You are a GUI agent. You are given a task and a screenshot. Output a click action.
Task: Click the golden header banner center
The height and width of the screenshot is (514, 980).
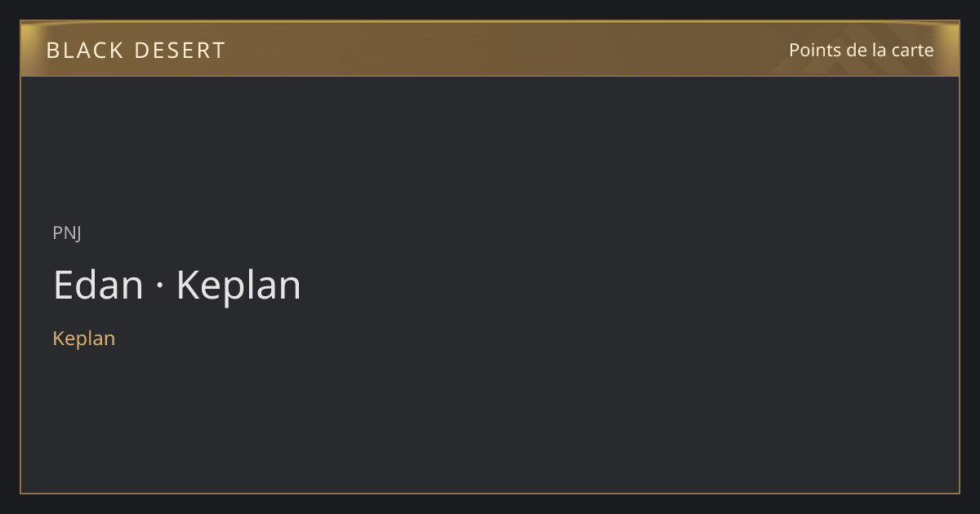click(490, 49)
